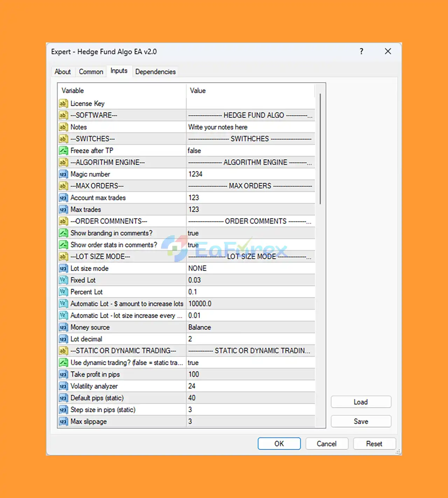Screen dimensions: 448x498
Task: Click the double icon beside Percent Lot
Action: pyautogui.click(x=63, y=292)
